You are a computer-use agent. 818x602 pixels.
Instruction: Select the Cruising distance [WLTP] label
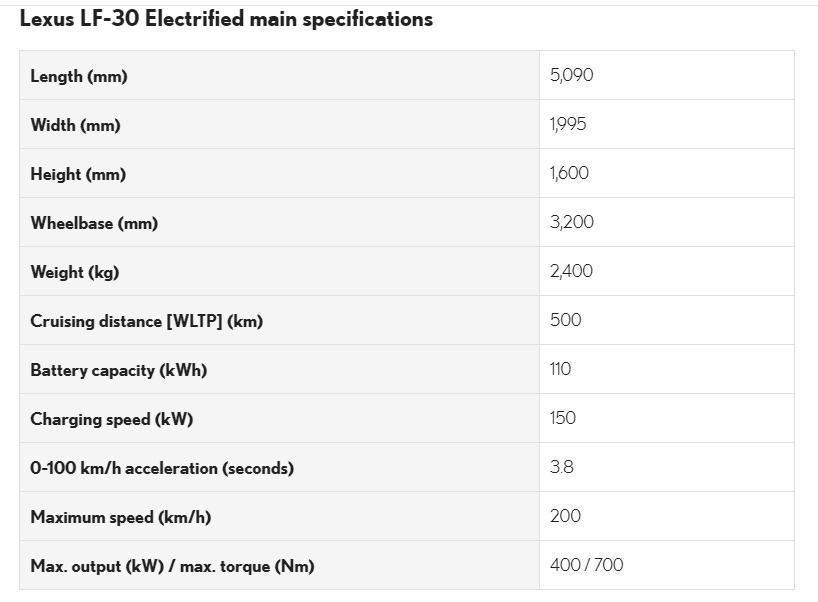point(146,321)
